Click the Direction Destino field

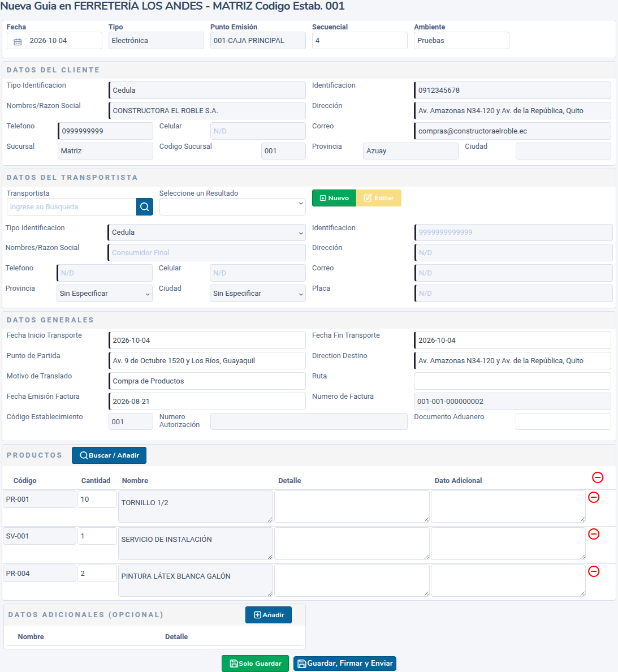[x=512, y=360]
